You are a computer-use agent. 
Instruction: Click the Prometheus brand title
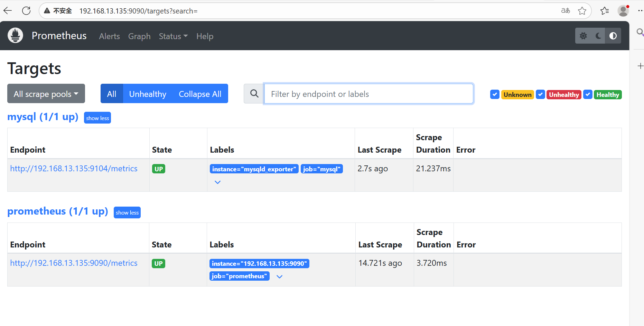point(59,36)
